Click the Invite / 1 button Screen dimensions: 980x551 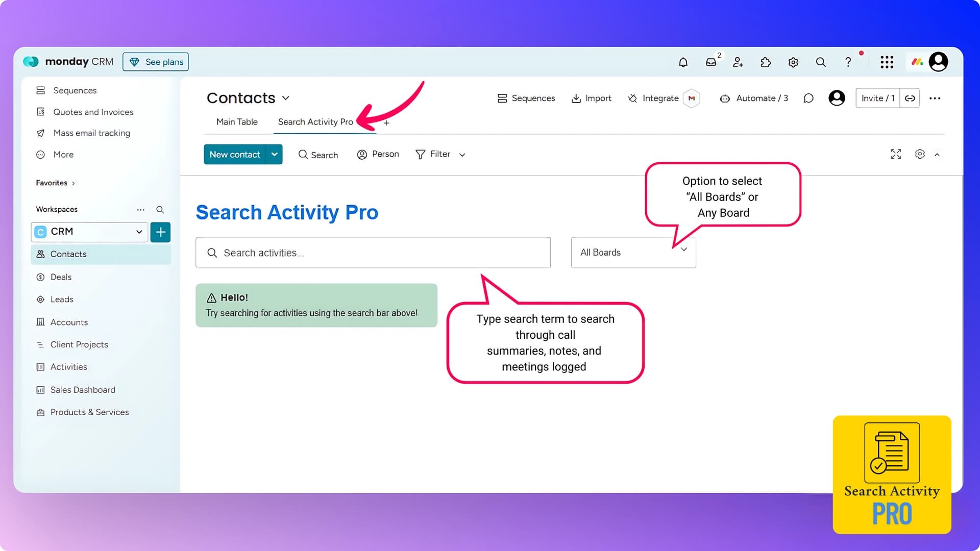[x=878, y=98]
